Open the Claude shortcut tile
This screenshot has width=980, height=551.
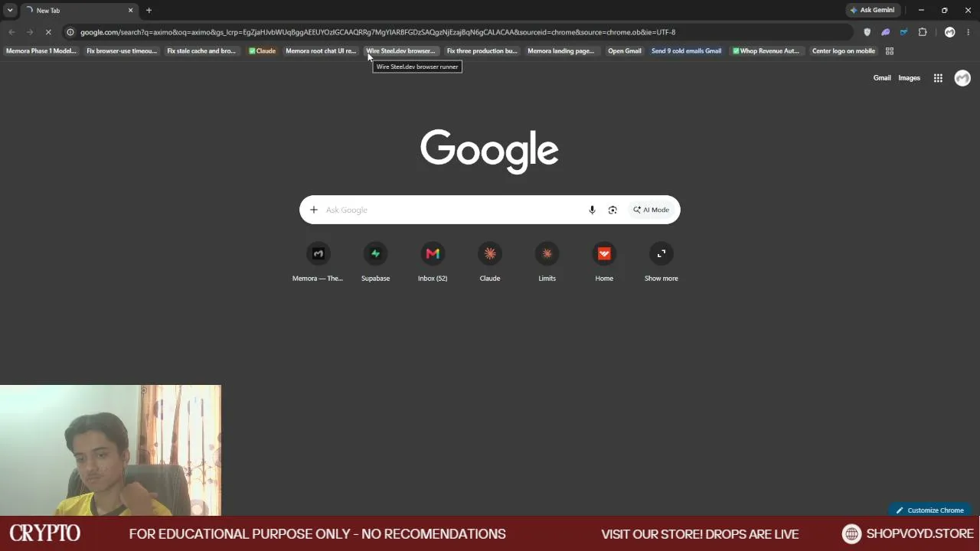(490, 262)
